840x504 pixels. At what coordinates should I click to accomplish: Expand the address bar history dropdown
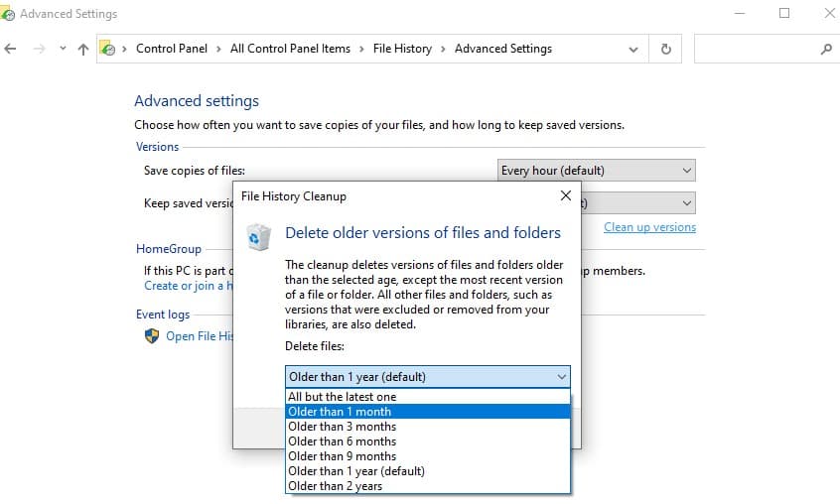634,49
